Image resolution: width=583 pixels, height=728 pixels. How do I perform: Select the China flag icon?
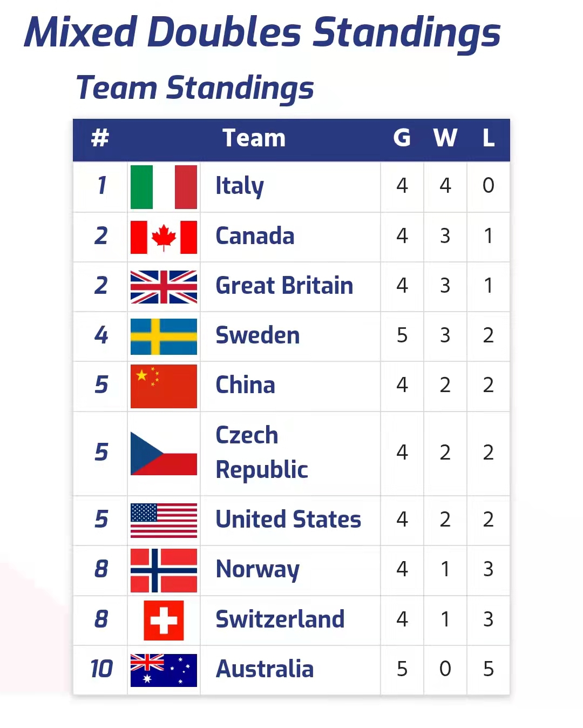[x=164, y=386]
